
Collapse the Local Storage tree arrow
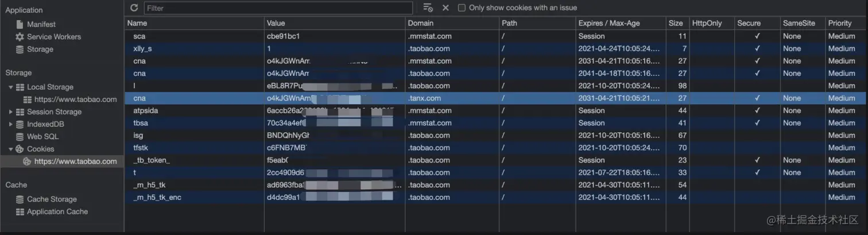coord(10,87)
